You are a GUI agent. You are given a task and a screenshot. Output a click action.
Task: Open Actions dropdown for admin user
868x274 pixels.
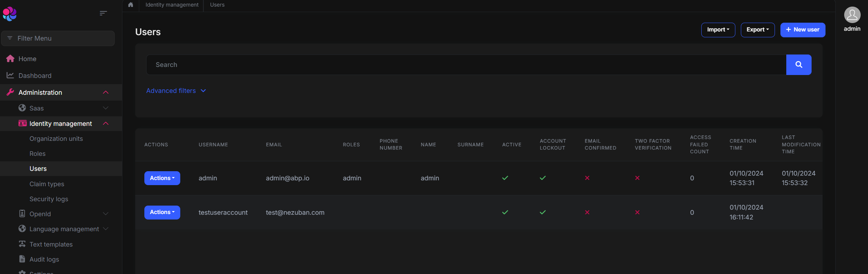pyautogui.click(x=162, y=178)
